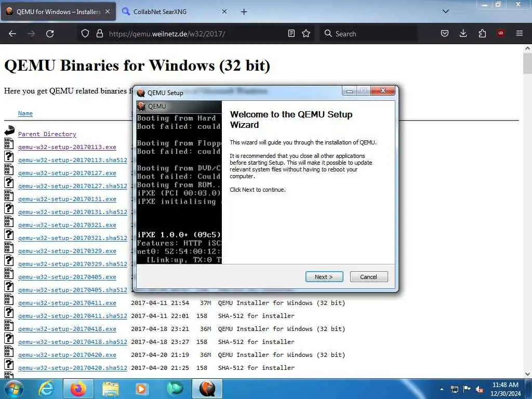Reload the page with the refresh icon
This screenshot has height=399, width=532.
pyautogui.click(x=50, y=34)
